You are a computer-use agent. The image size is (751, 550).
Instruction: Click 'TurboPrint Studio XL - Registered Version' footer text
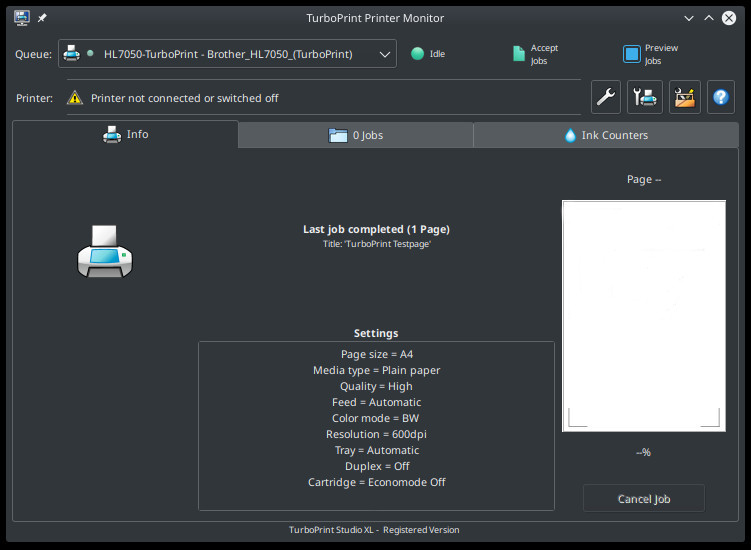374,530
